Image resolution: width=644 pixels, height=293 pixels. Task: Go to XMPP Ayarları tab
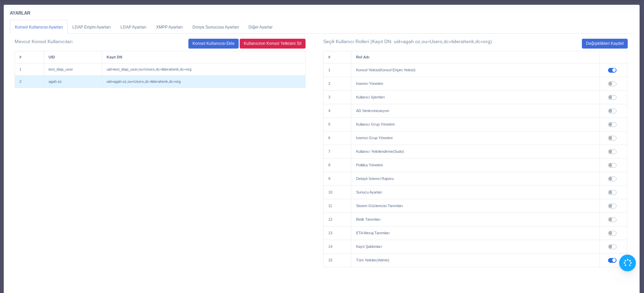tap(169, 27)
